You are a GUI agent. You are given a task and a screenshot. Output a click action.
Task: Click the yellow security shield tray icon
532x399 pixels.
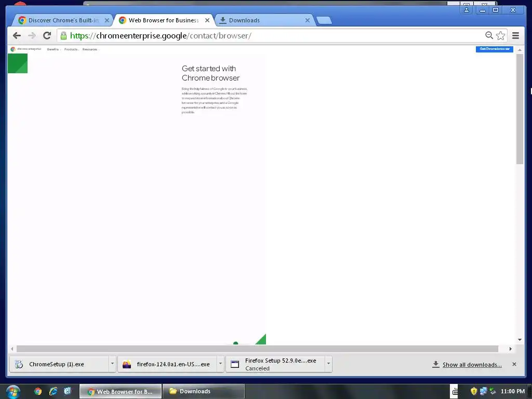[474, 391]
